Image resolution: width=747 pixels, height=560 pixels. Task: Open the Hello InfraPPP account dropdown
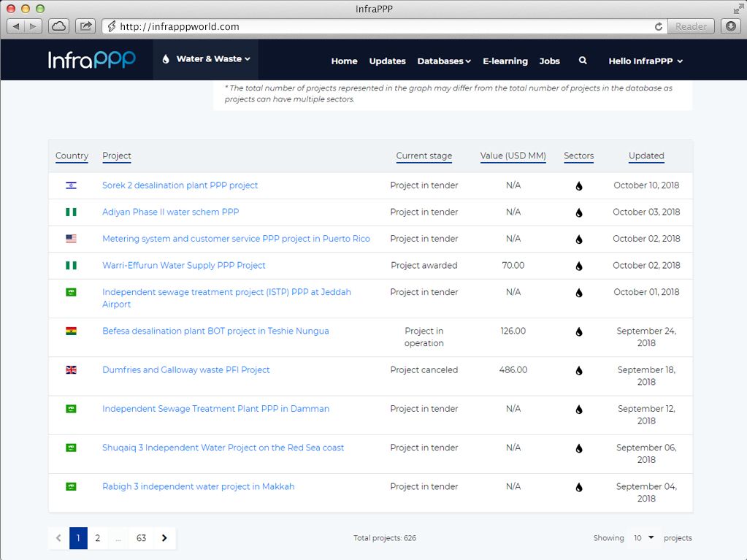(646, 61)
